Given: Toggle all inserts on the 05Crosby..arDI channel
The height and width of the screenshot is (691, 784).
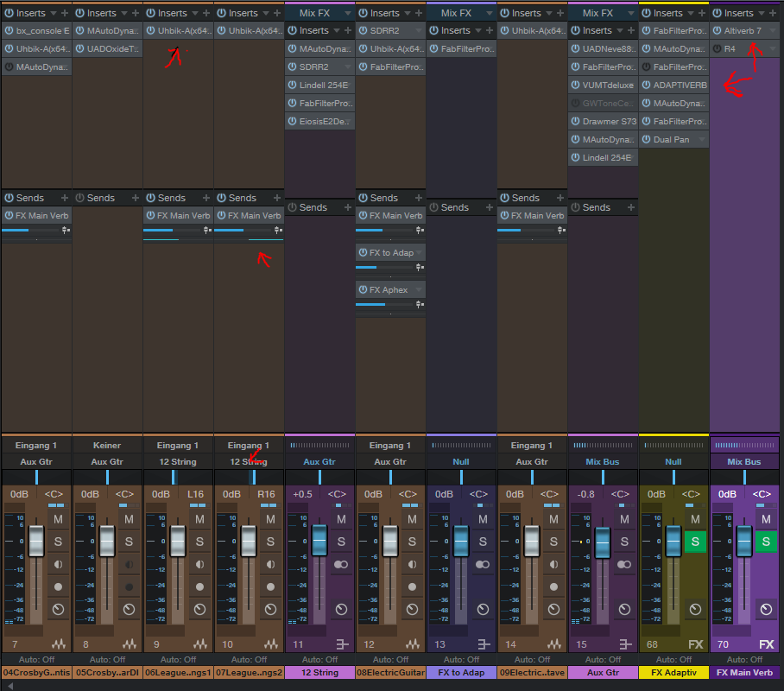Looking at the screenshot, I should click(x=79, y=13).
